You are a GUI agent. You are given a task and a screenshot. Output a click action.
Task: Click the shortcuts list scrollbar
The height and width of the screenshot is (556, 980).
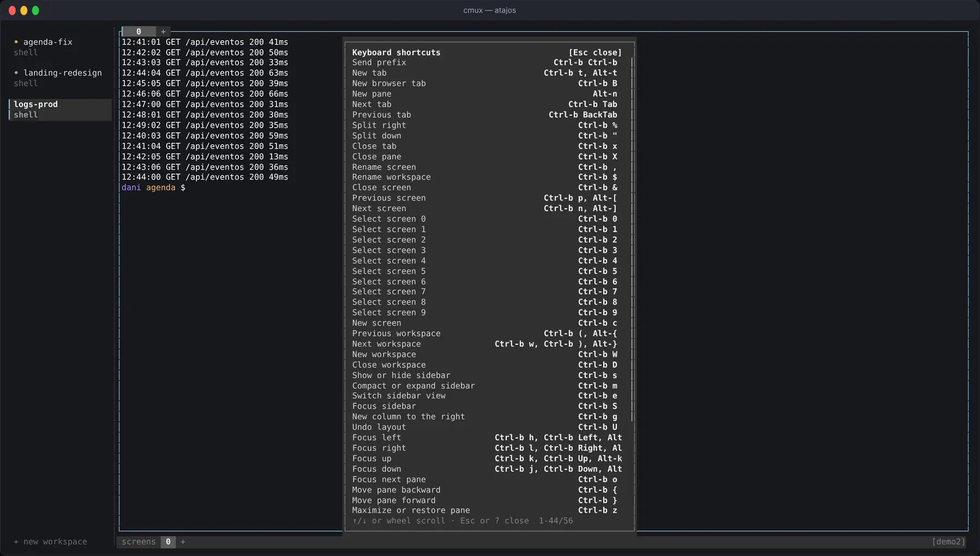click(x=632, y=239)
